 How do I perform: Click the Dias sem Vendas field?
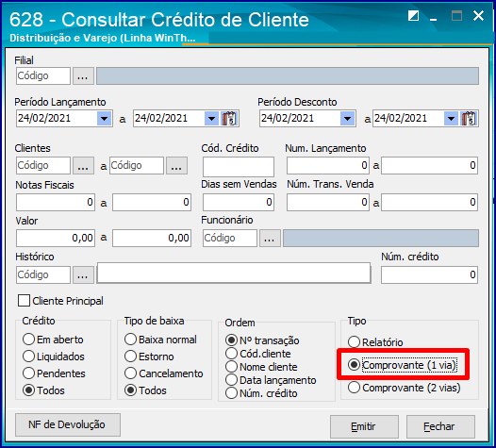click(239, 203)
